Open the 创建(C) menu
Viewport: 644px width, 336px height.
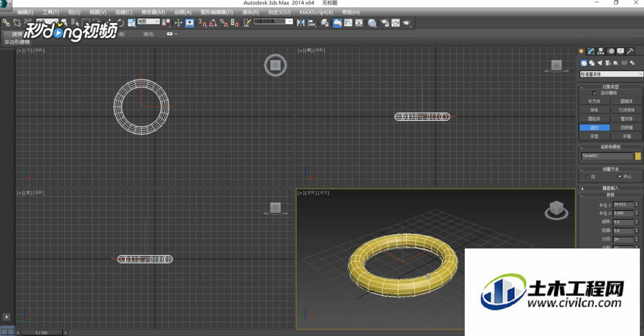click(x=124, y=12)
